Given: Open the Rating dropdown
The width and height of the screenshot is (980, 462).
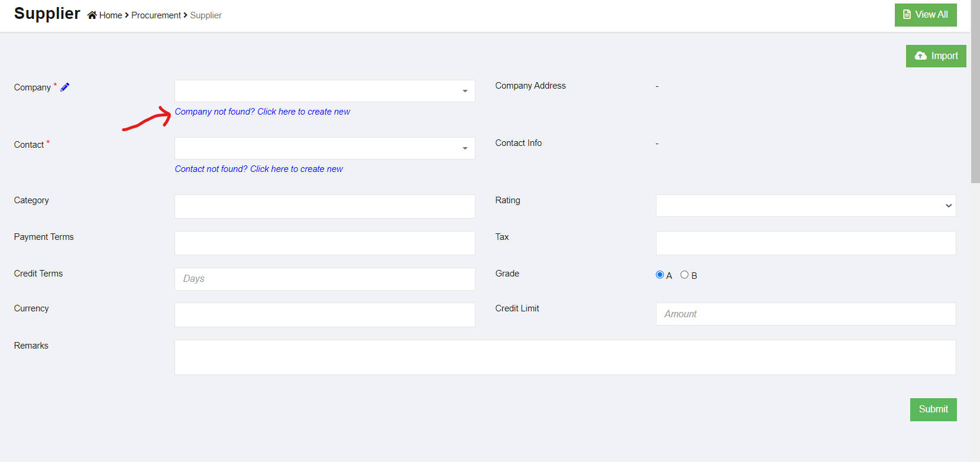Looking at the screenshot, I should 806,206.
